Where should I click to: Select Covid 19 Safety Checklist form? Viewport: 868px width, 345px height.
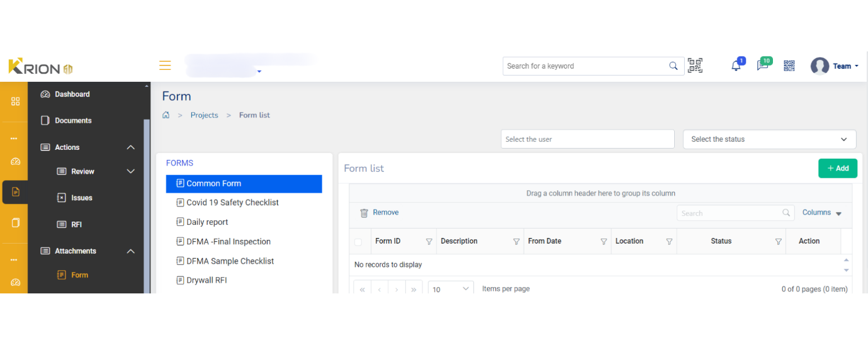[x=232, y=203]
